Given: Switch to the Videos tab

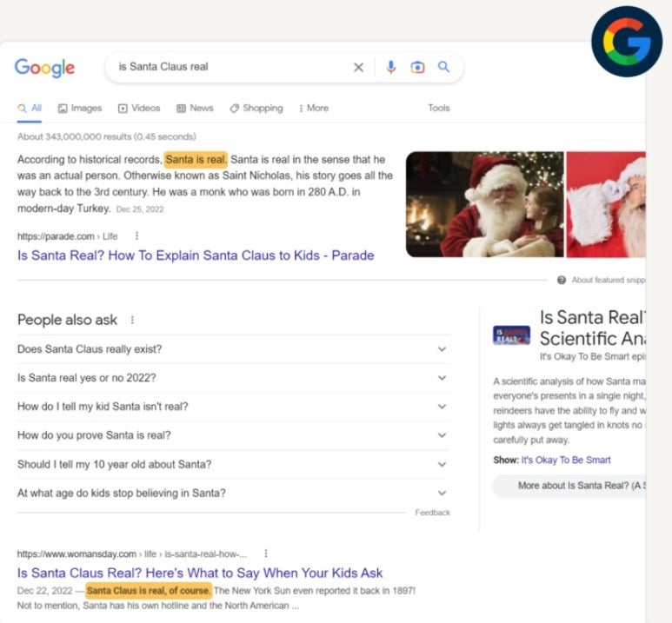Looking at the screenshot, I should (x=139, y=108).
